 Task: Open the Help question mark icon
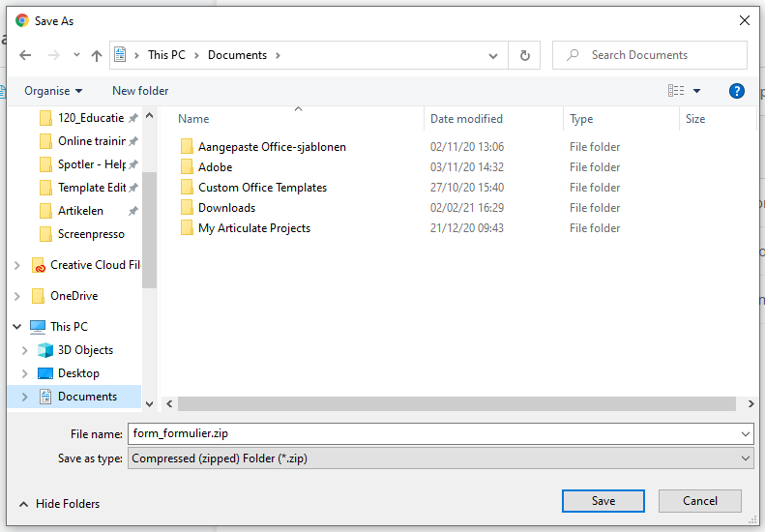pyautogui.click(x=736, y=91)
